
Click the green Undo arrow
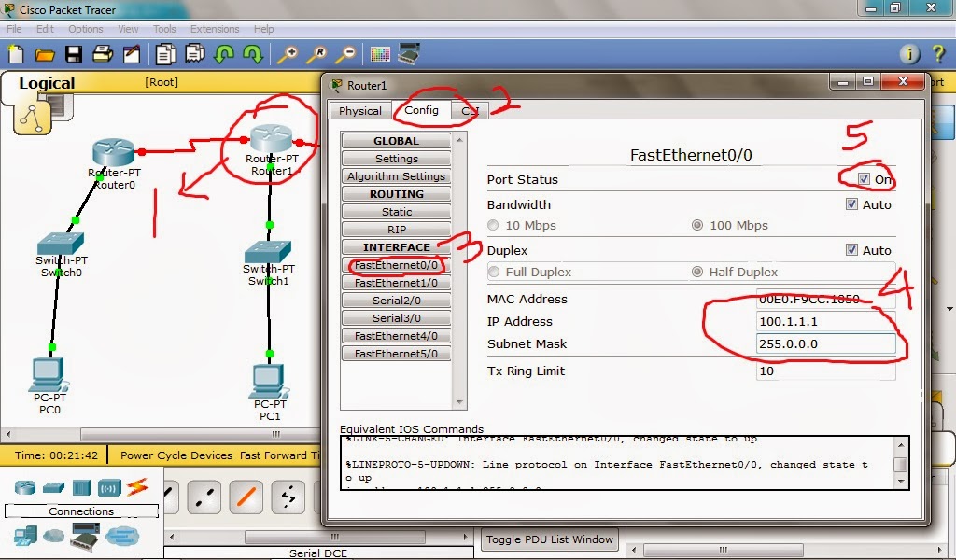click(x=224, y=54)
